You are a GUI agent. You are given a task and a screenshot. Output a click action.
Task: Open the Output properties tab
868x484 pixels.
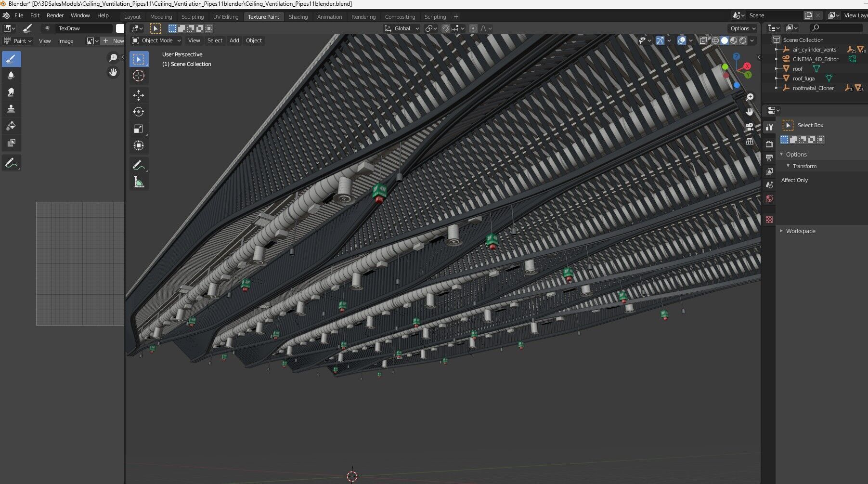pos(769,157)
